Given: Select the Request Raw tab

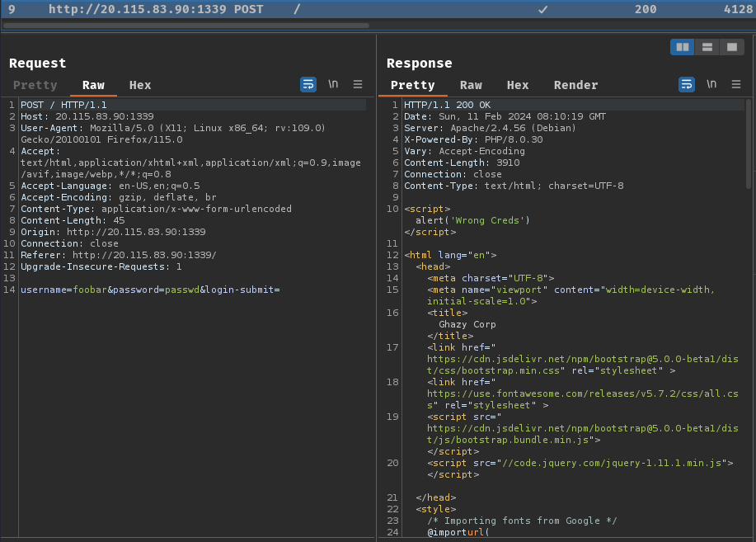Looking at the screenshot, I should 93,86.
